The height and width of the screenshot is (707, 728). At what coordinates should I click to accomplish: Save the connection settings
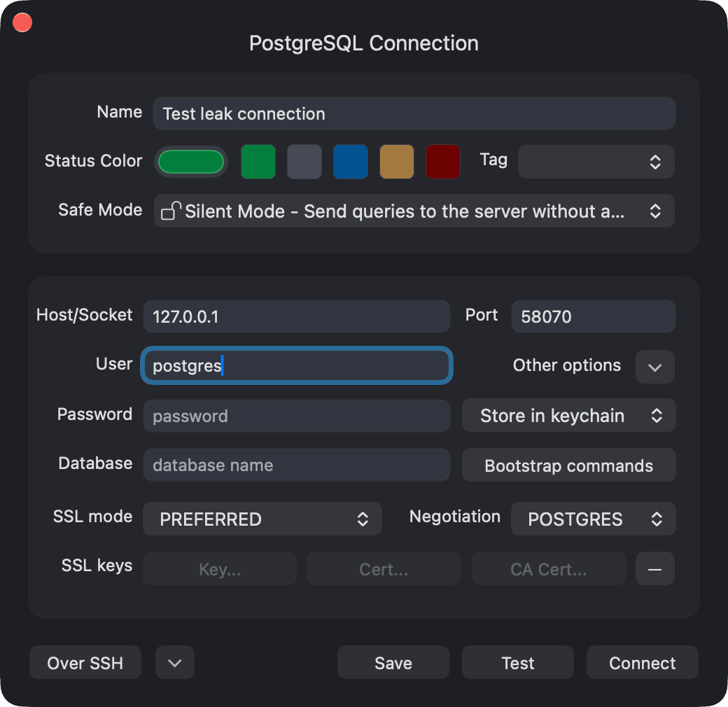pos(393,662)
